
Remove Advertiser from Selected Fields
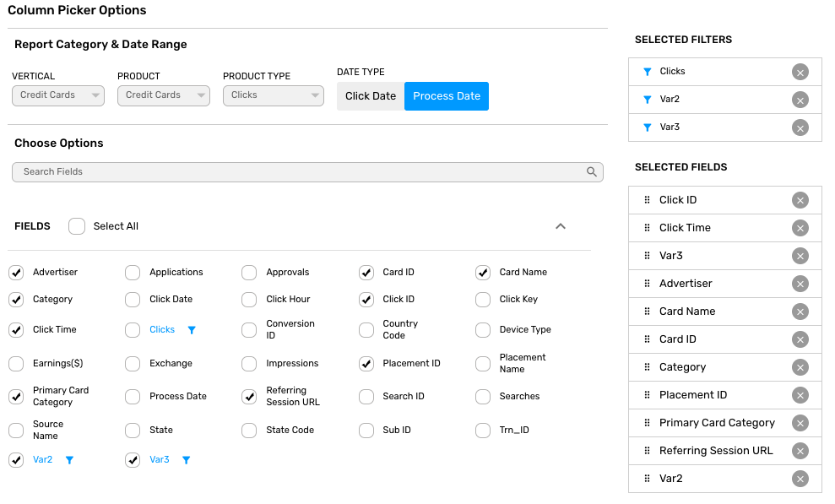tap(800, 284)
